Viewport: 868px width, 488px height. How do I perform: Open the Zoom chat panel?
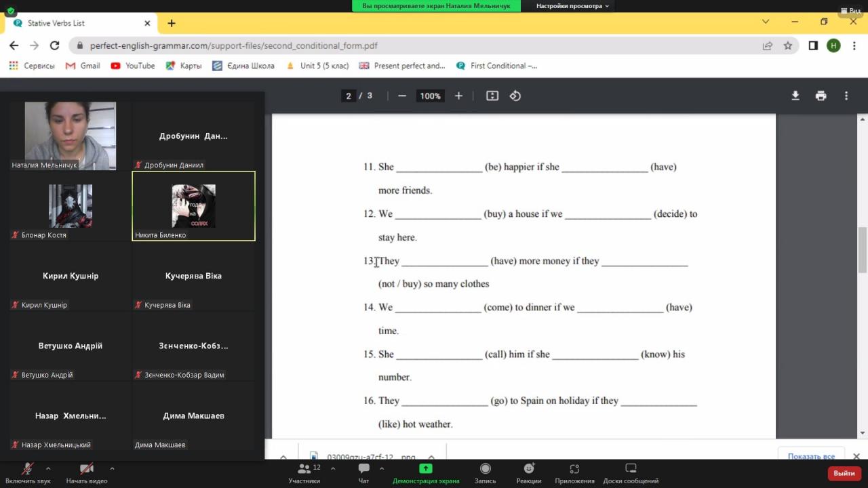point(363,472)
